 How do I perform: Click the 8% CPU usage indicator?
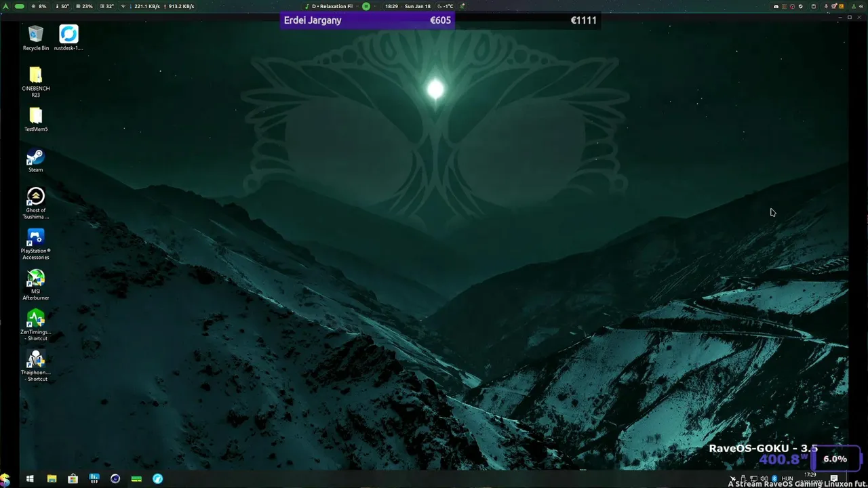point(39,6)
